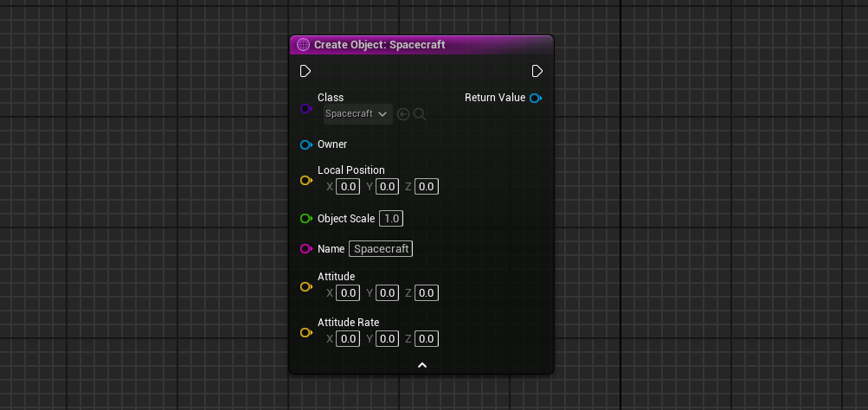868x410 pixels.
Task: Click the Attitude Rate vector pin
Action: coord(305,333)
